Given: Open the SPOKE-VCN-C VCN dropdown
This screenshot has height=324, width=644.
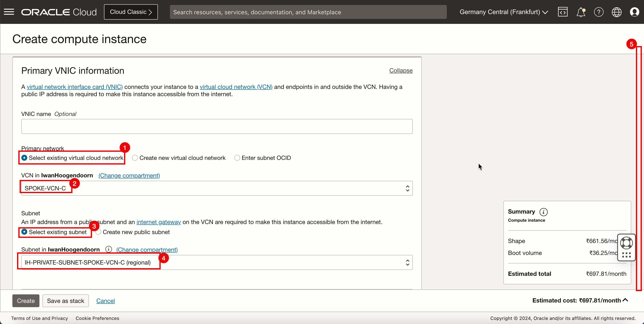Looking at the screenshot, I should coord(217,188).
